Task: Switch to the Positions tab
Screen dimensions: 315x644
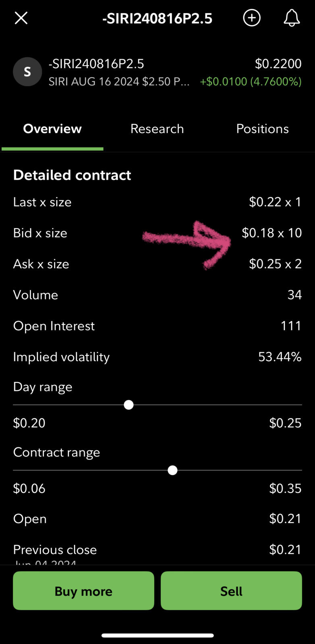Action: click(x=262, y=129)
